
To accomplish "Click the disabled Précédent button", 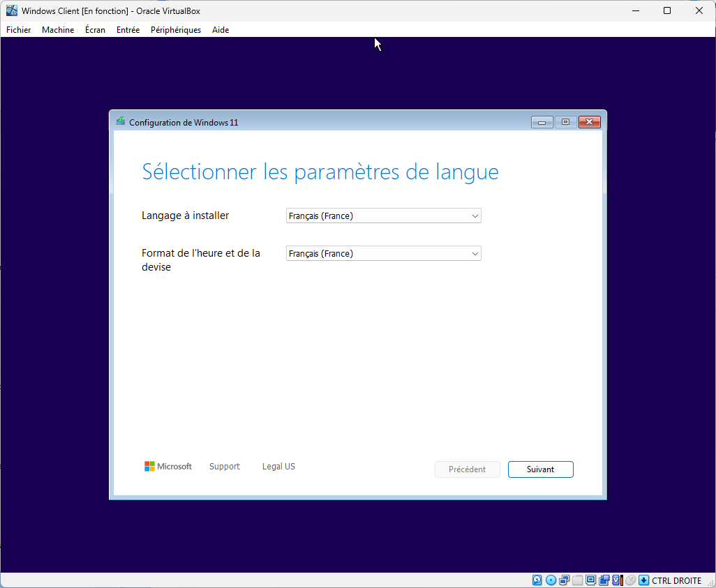I will click(x=467, y=469).
